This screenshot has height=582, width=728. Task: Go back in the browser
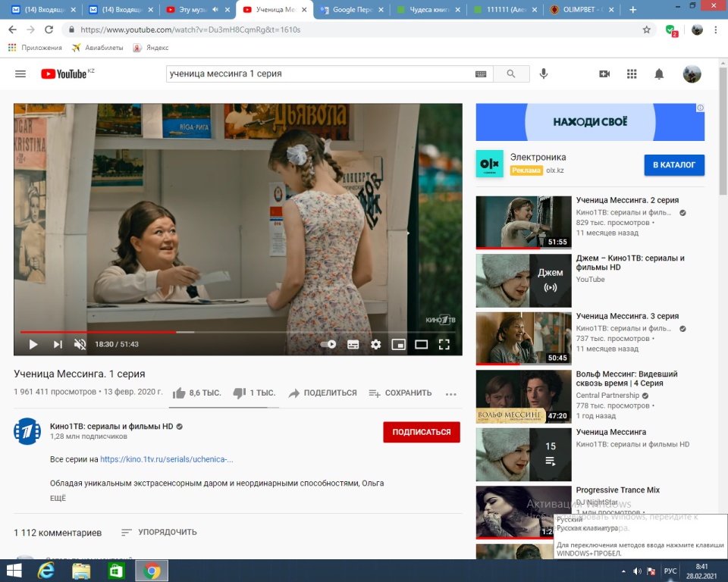(13, 30)
